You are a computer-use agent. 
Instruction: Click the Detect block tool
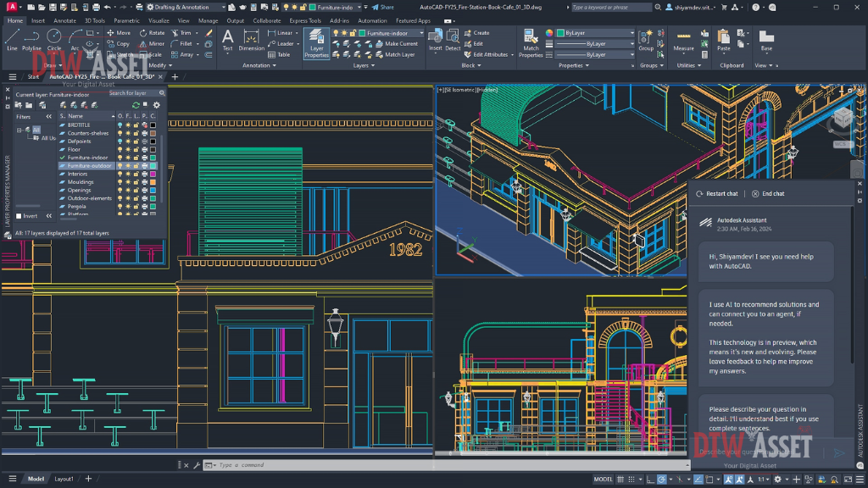(453, 41)
